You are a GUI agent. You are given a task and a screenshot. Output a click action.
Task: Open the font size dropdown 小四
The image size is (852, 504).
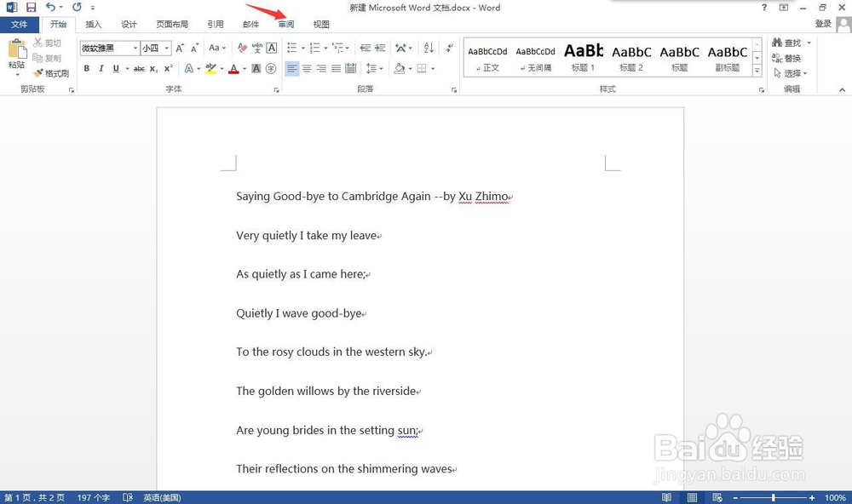click(x=167, y=48)
